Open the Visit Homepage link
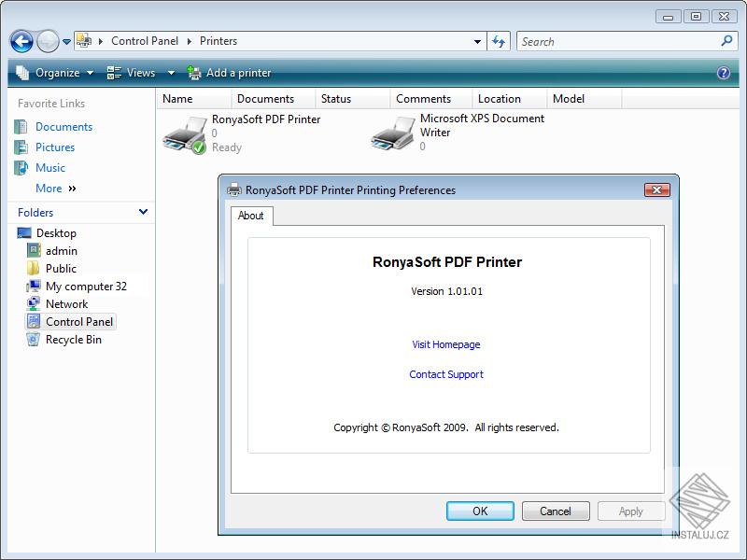This screenshot has height=560, width=747. coord(446,344)
